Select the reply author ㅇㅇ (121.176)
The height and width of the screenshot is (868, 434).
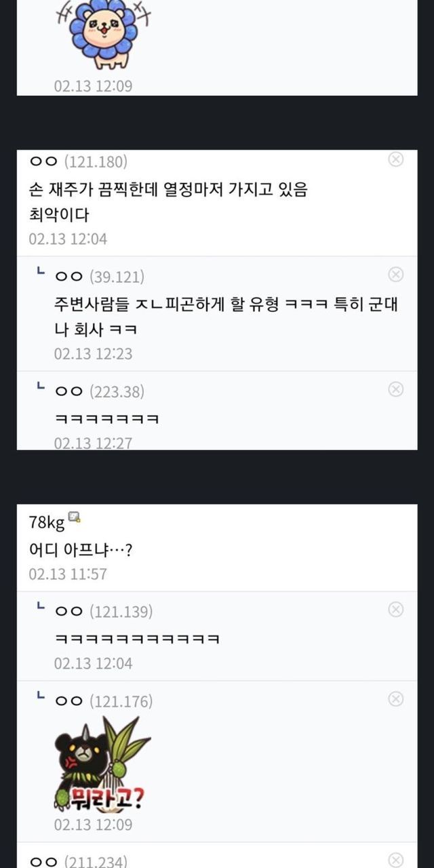(103, 701)
